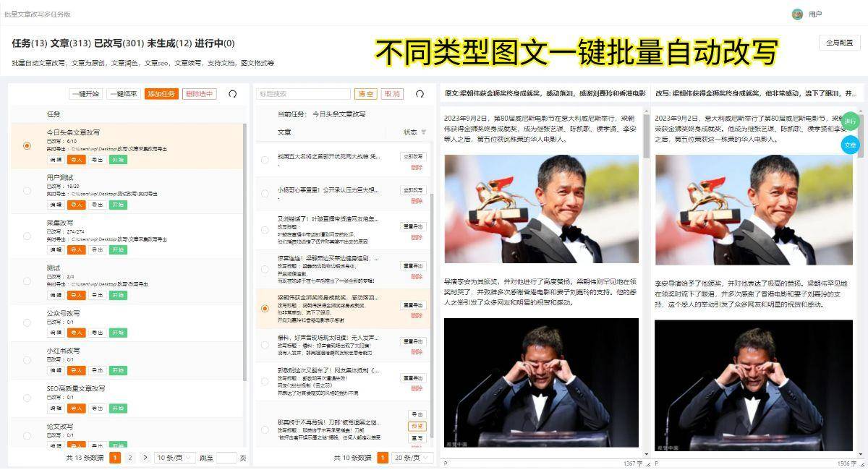The image size is (868, 470).
Task: Click the task list refresh icon
Action: [232, 94]
